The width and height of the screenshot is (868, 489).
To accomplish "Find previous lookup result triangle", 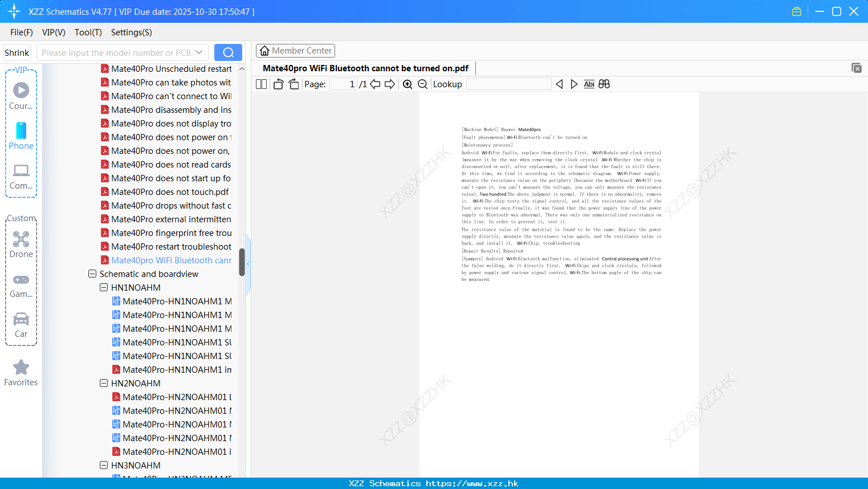I will click(x=559, y=84).
